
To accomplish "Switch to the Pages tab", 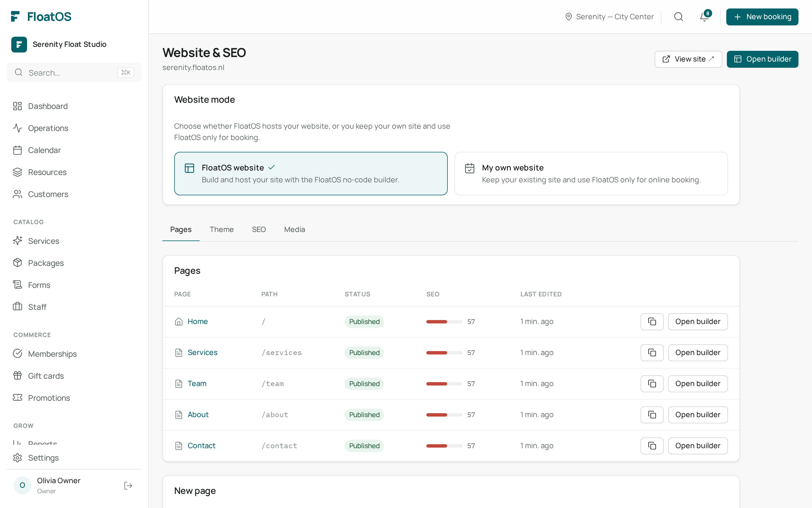I will coord(181,229).
